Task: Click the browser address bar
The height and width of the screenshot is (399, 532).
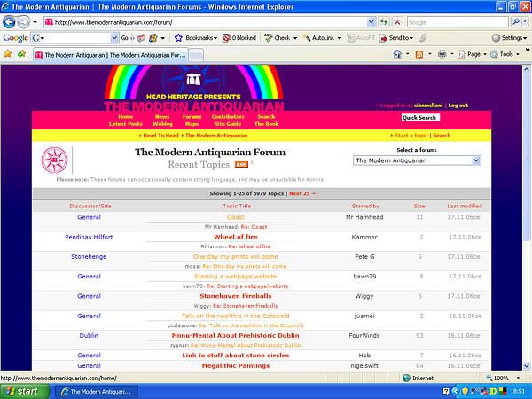Action: pyautogui.click(x=206, y=22)
